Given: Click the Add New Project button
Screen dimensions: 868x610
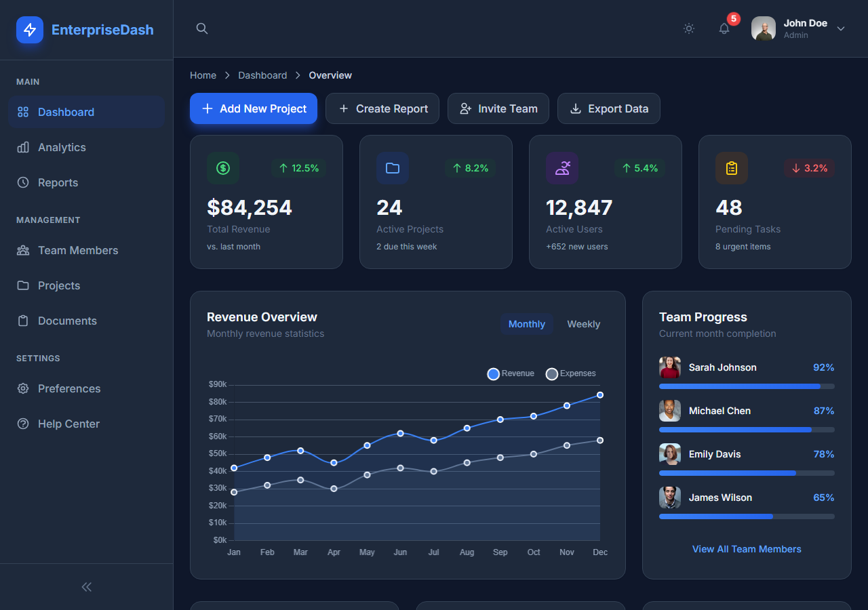Looking at the screenshot, I should coord(254,108).
